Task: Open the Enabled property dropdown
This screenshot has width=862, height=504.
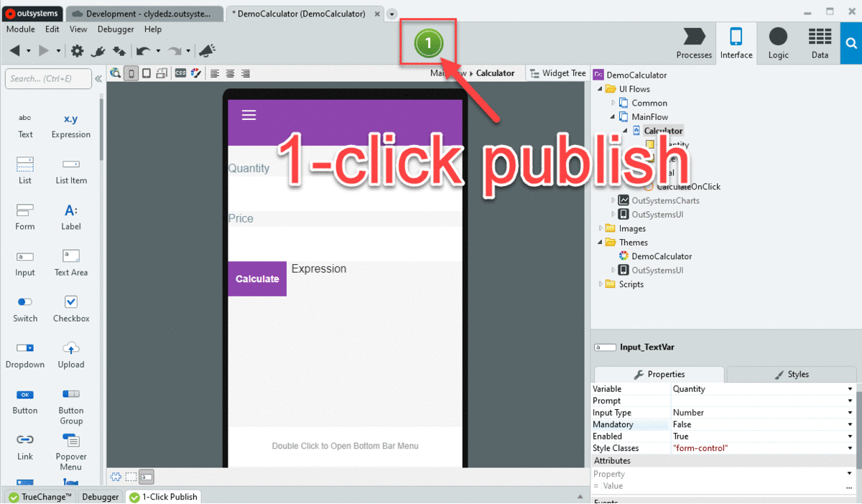Action: click(x=851, y=437)
